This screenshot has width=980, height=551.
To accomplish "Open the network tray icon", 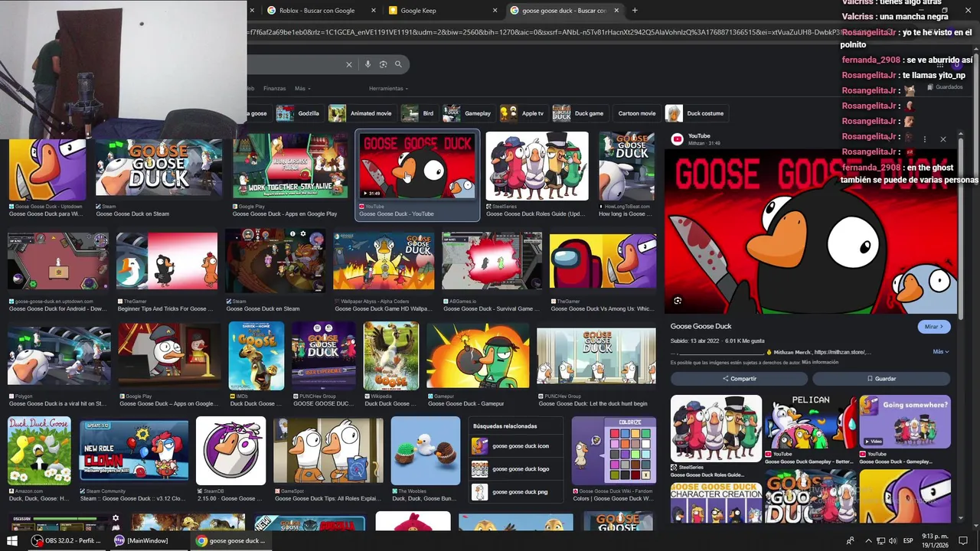I will [x=880, y=541].
